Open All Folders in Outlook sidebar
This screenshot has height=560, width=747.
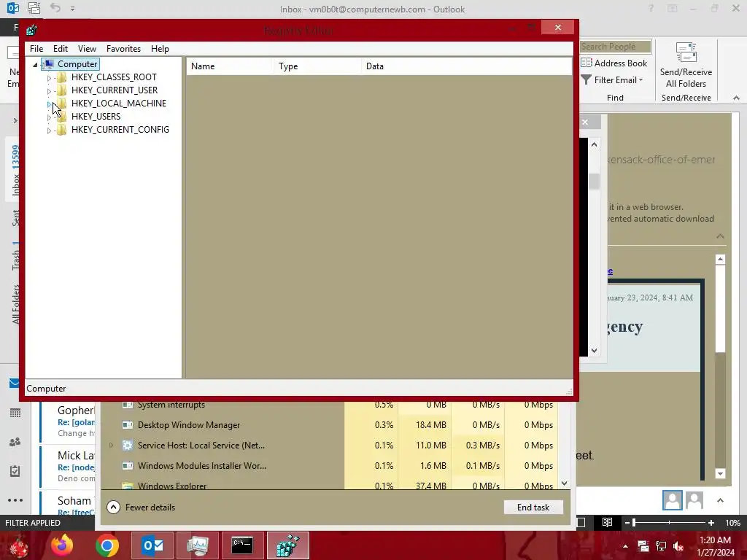click(x=16, y=304)
